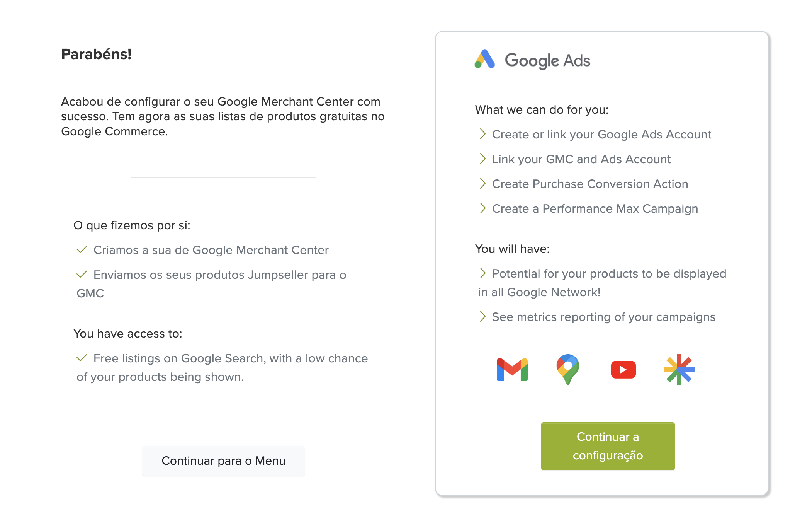Click the Google Ads logo icon
The width and height of the screenshot is (812, 505).
[x=484, y=59]
